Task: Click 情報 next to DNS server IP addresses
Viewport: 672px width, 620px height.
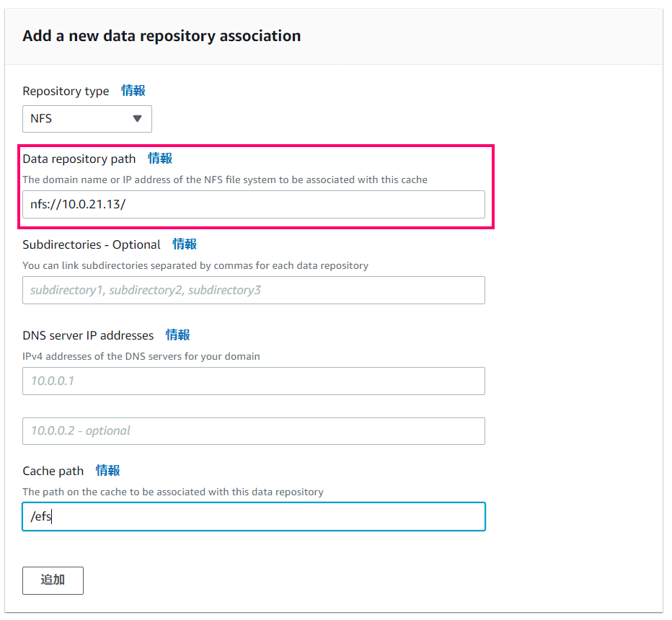Action: click(x=177, y=335)
